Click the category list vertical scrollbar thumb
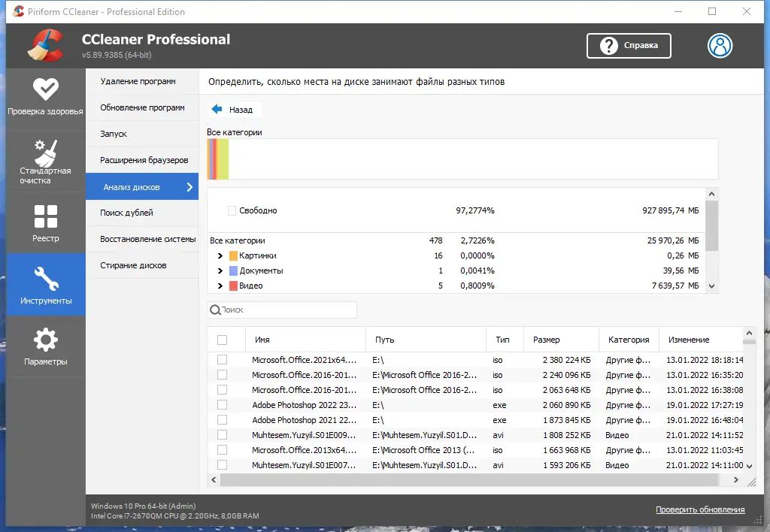Screen dimensions: 770x532 (711, 225)
